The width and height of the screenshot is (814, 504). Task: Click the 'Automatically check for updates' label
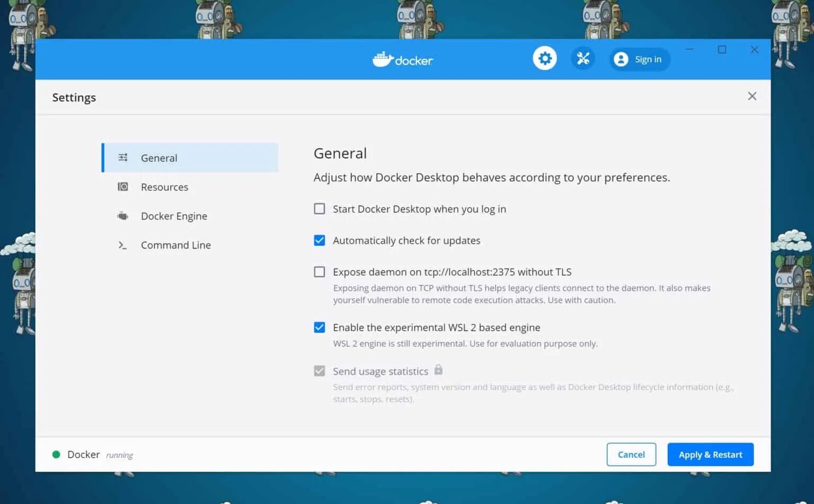406,241
